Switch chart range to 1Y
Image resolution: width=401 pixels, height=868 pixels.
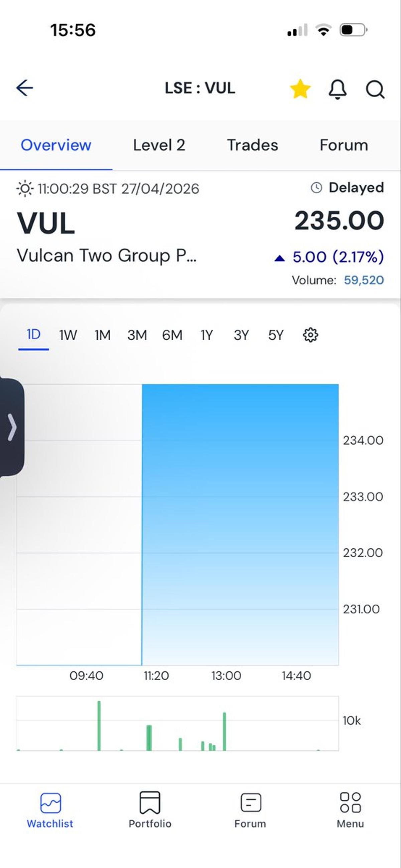pyautogui.click(x=207, y=335)
